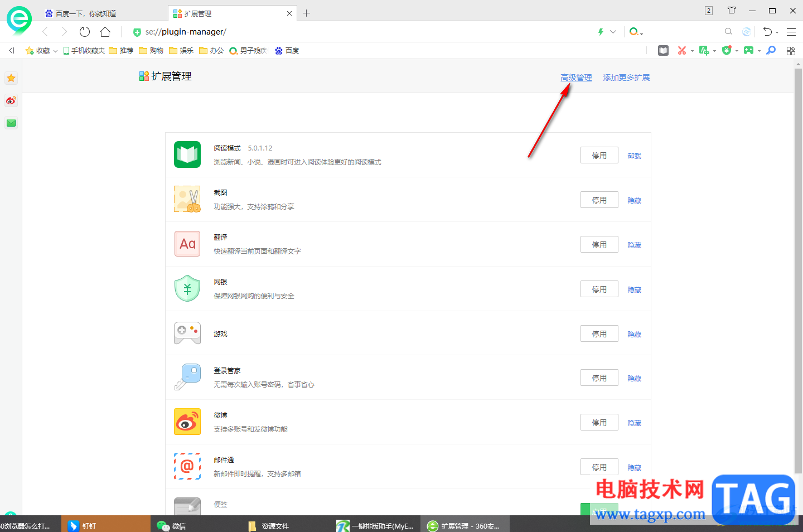Expand the undo button dropdown arrow
This screenshot has width=803, height=532.
click(777, 32)
